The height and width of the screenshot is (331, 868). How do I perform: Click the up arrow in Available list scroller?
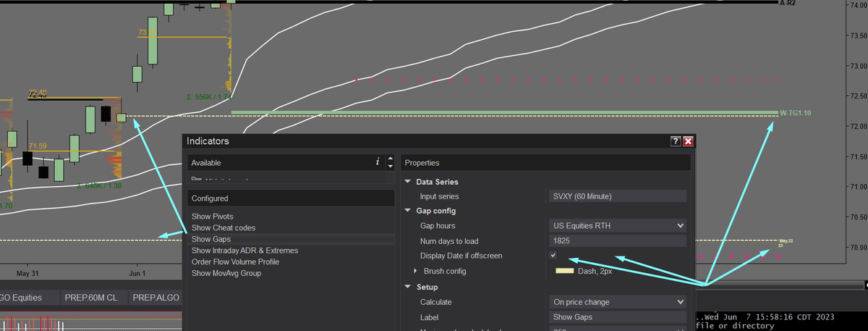point(391,159)
